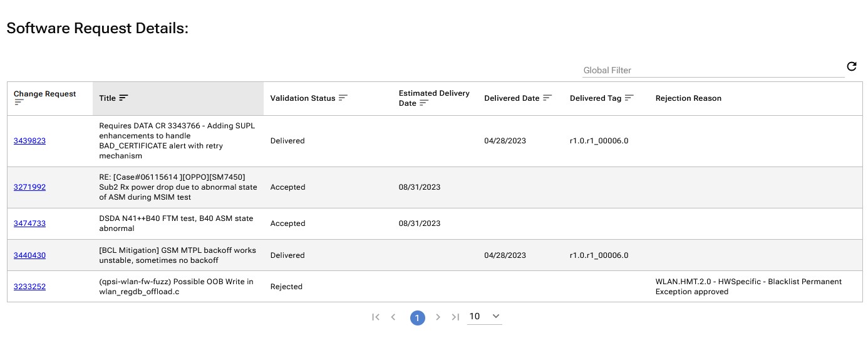This screenshot has height=343, width=868.
Task: Click the Title column sort icon
Action: coord(123,98)
